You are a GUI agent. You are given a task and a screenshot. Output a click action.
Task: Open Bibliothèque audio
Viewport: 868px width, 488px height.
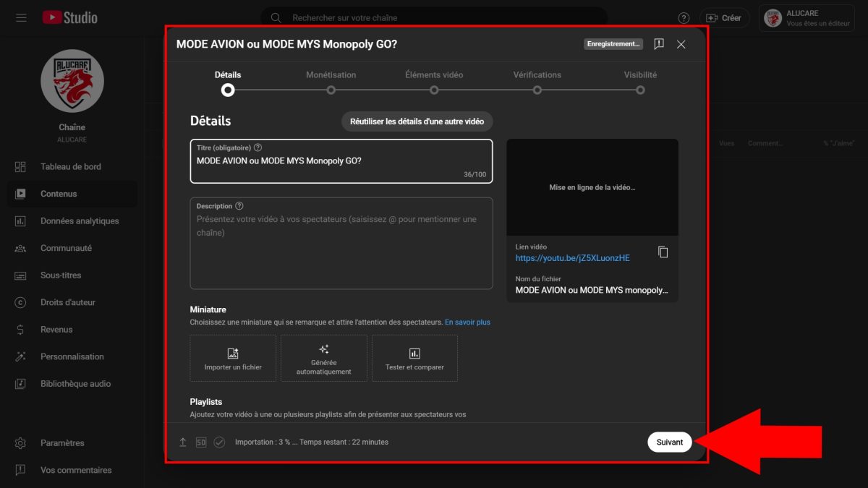click(76, 383)
